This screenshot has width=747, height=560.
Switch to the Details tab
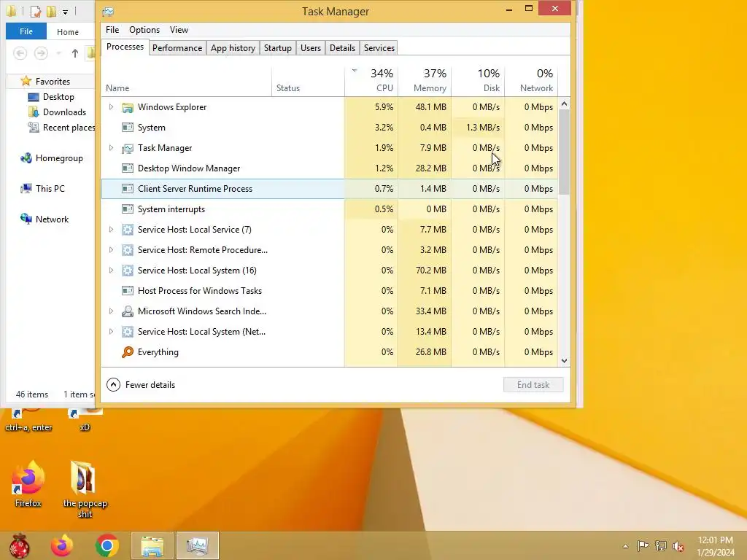pos(343,48)
